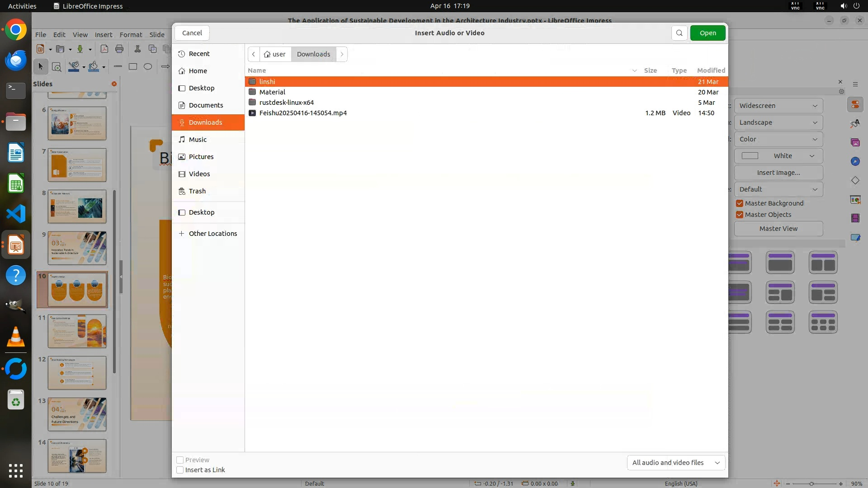The height and width of the screenshot is (488, 868).
Task: Click the search icon in file dialog
Action: 679,33
